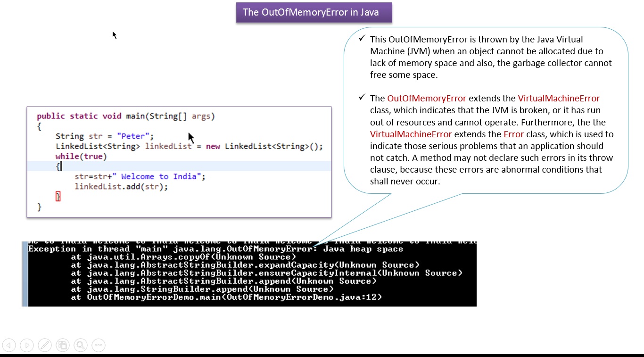The width and height of the screenshot is (644, 357).
Task: Click the 'new LinkedList<String>();' declaration line
Action: [x=189, y=146]
